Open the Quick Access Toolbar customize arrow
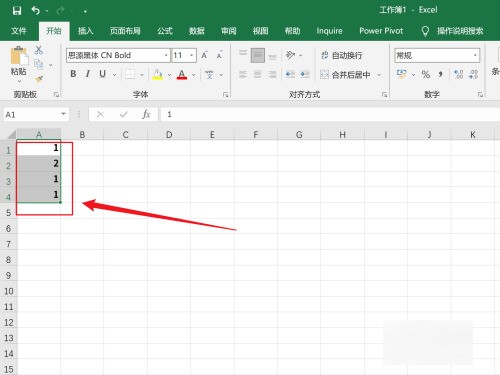 [85, 11]
